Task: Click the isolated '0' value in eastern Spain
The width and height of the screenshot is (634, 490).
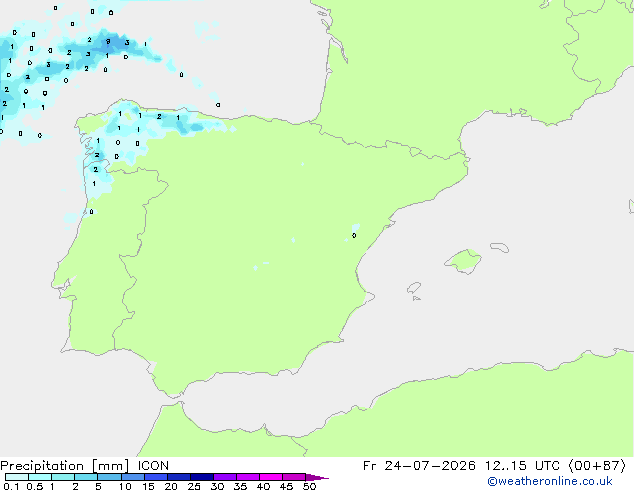Action: (x=354, y=235)
